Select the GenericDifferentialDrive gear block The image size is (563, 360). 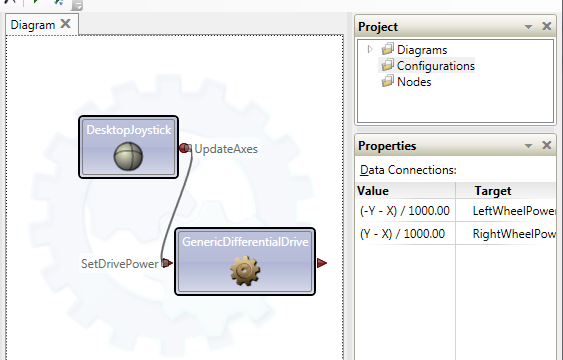click(x=245, y=262)
